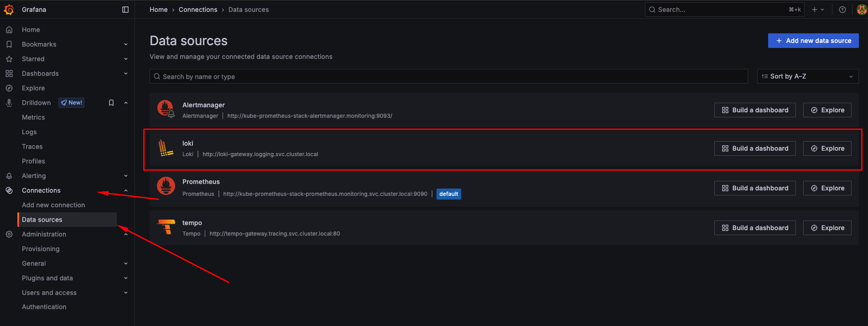The height and width of the screenshot is (326, 868).
Task: Select Data sources in the sidebar
Action: click(x=67, y=220)
